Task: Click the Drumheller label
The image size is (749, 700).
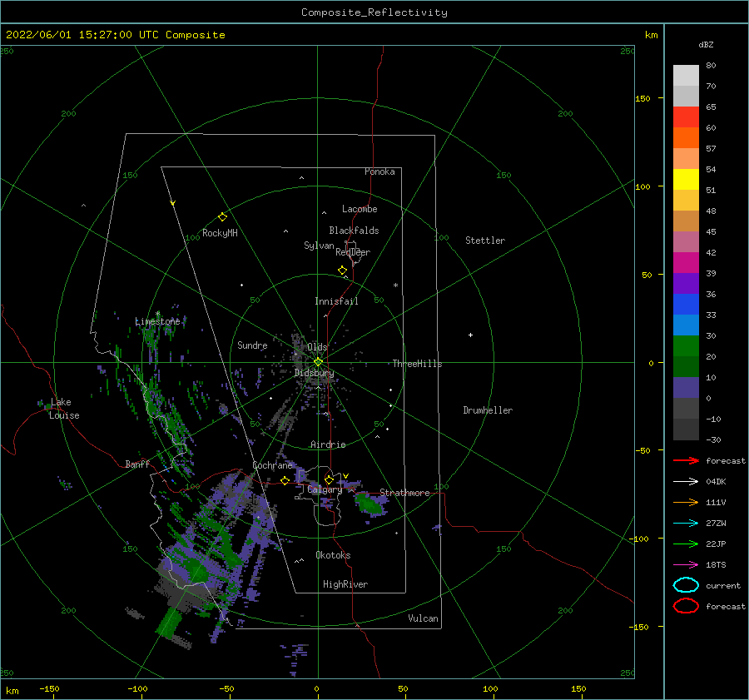Action: tap(488, 410)
